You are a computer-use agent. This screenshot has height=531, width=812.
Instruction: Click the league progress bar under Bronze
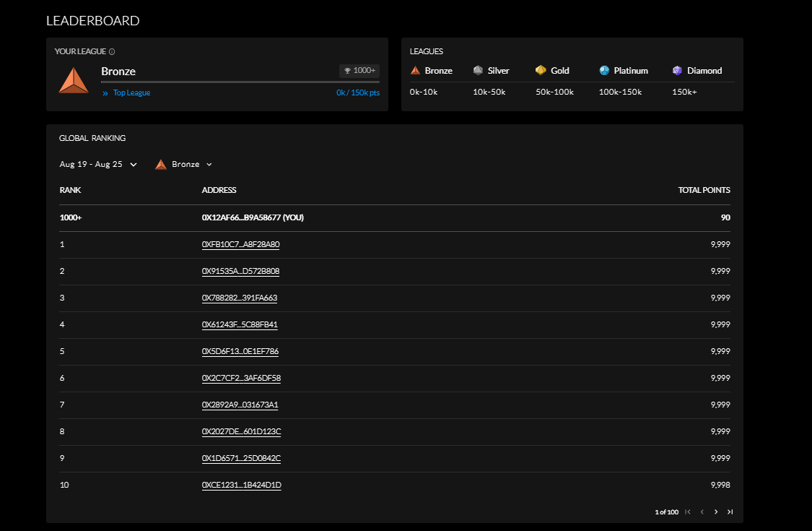point(240,82)
